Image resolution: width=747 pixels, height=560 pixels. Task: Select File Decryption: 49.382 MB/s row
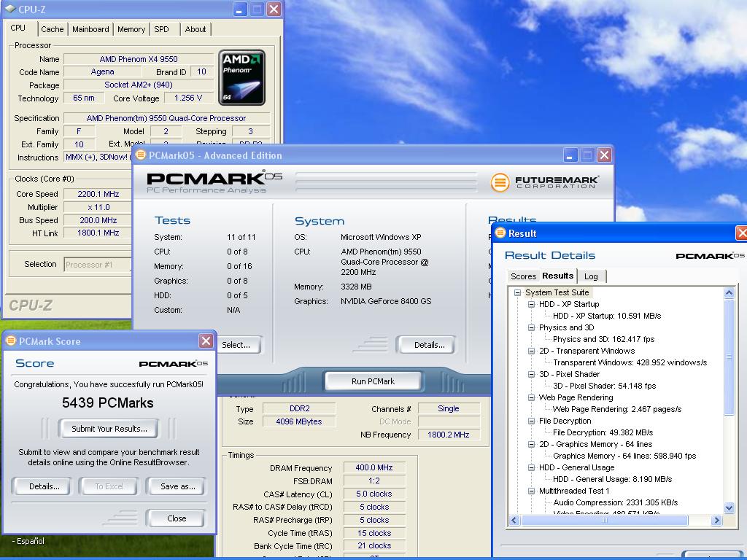coord(603,432)
